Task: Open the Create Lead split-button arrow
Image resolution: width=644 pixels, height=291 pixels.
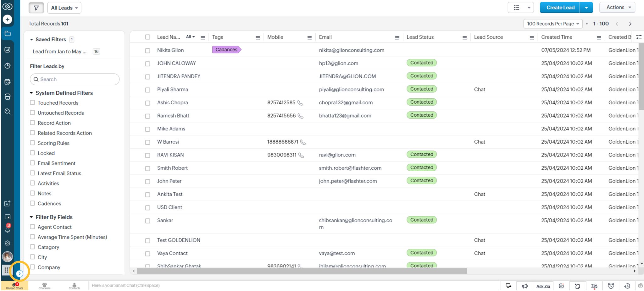Action: (x=587, y=7)
